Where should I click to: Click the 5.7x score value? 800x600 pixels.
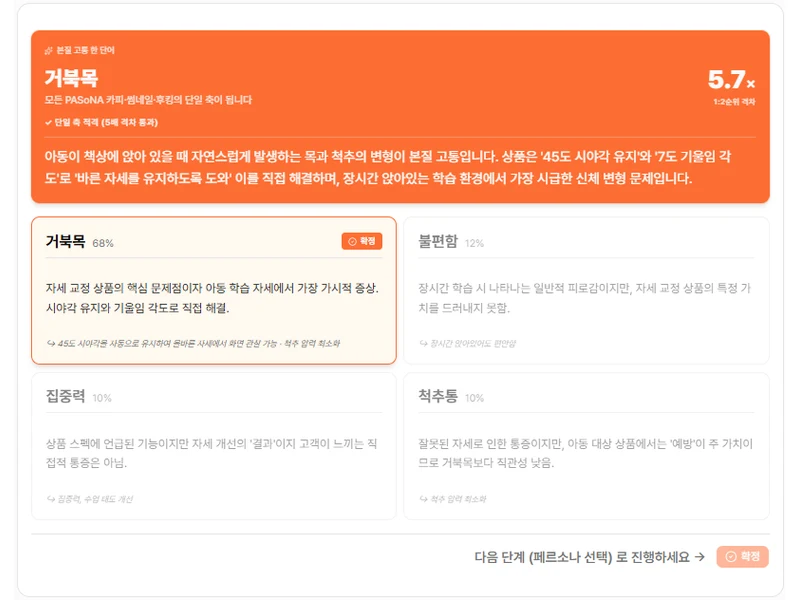click(x=731, y=80)
